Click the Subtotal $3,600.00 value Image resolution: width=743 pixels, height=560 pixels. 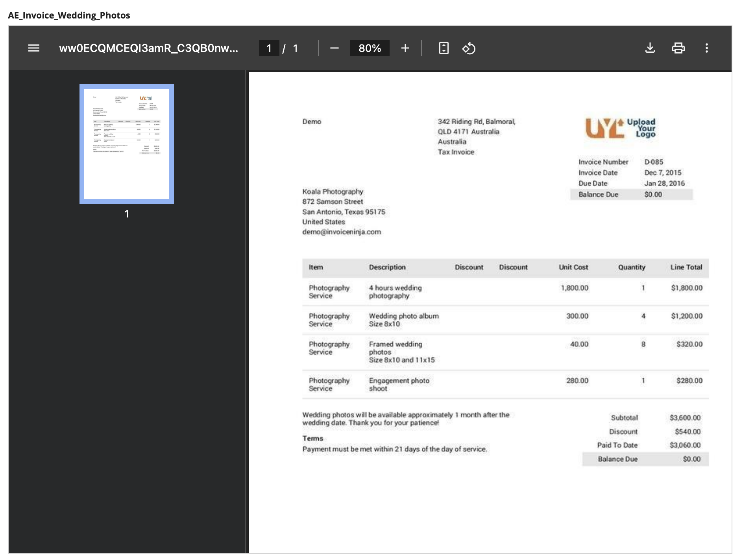pyautogui.click(x=685, y=418)
